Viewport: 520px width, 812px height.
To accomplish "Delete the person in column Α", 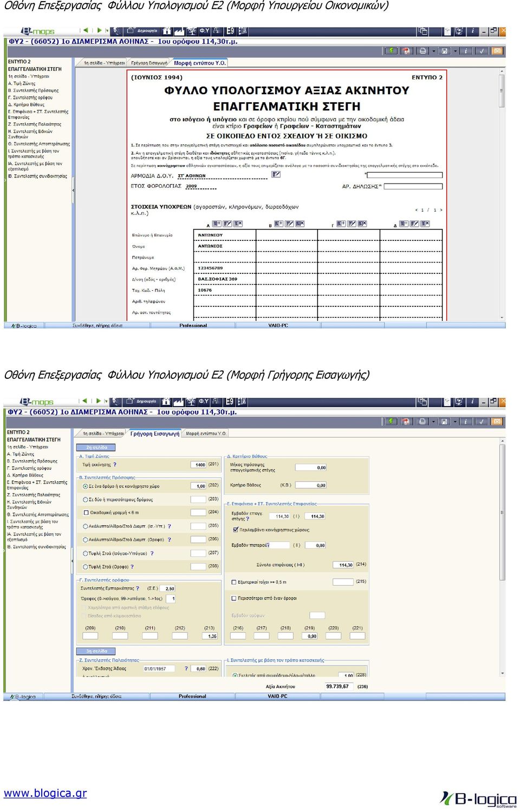I will pyautogui.click(x=238, y=224).
